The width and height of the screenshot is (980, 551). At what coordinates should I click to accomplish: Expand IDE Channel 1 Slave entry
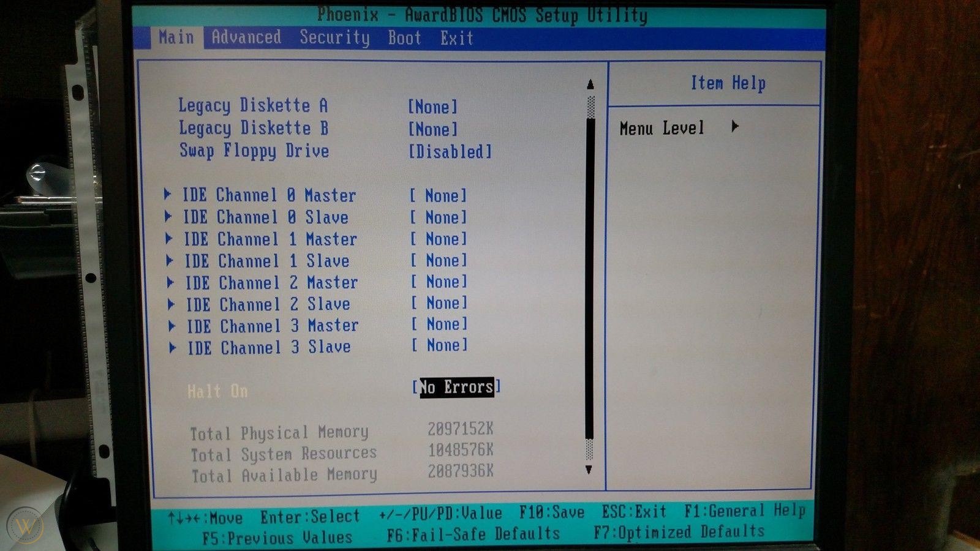pos(266,261)
